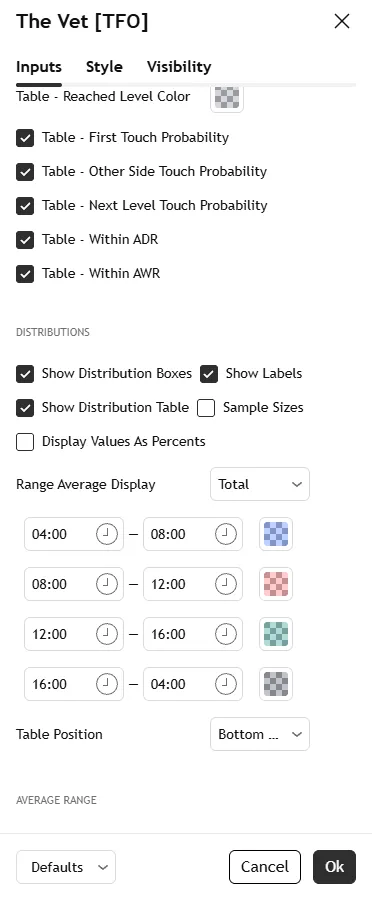372x899 pixels.
Task: Click the clock icon in the 04:00 start field
Action: (x=107, y=534)
